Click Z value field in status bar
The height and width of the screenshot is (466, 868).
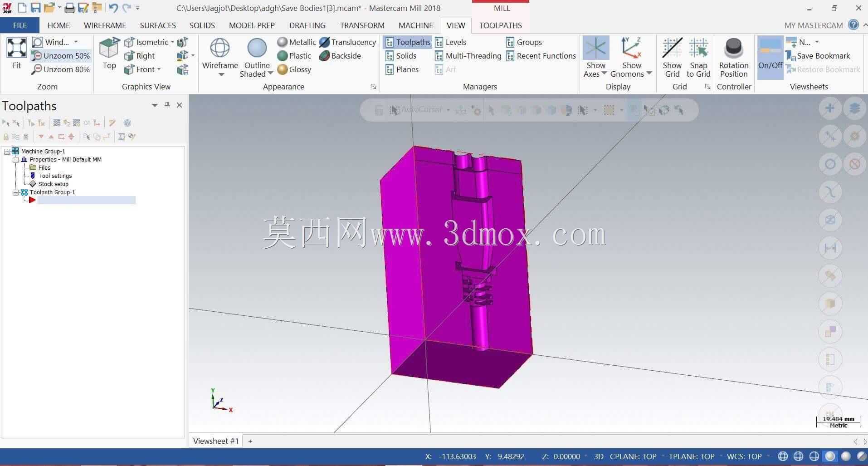(567, 456)
